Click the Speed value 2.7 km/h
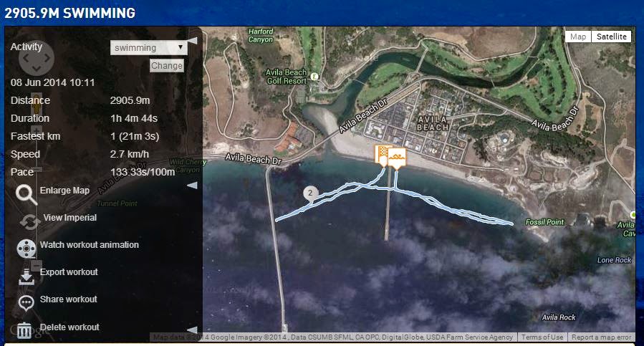644x346 pixels. tap(130, 154)
